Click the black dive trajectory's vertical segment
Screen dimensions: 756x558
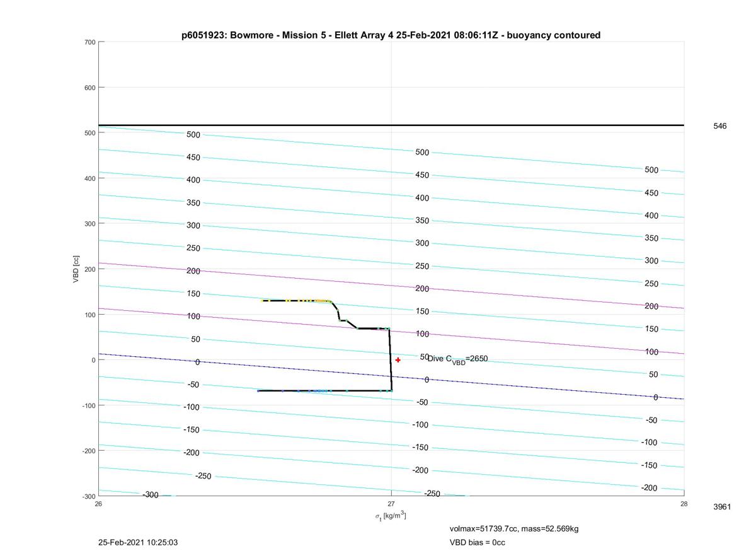coord(391,359)
